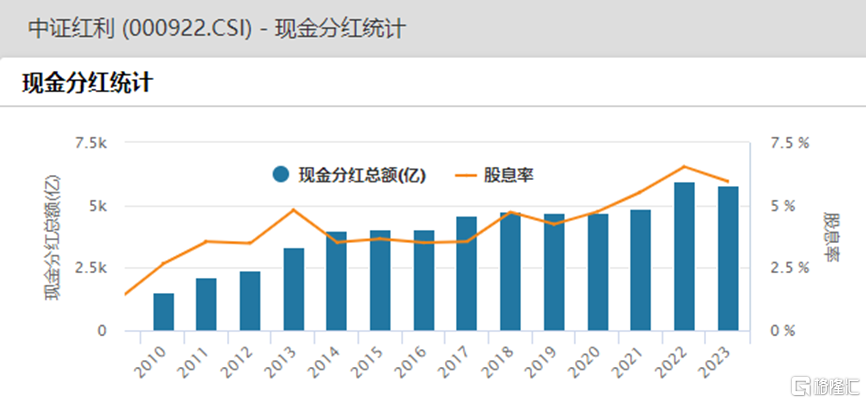Viewport: 866px width, 403px height.
Task: Click the 2012 x-axis year label
Action: (237, 363)
